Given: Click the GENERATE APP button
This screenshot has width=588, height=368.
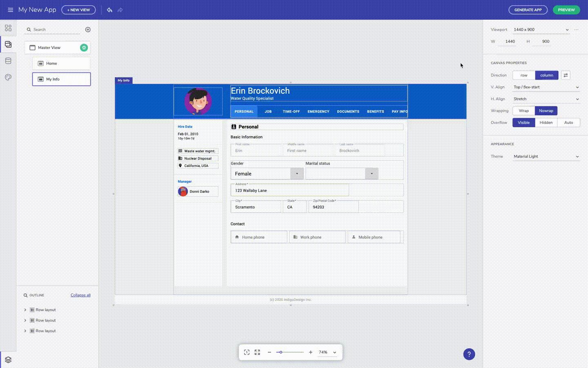Looking at the screenshot, I should [528, 10].
